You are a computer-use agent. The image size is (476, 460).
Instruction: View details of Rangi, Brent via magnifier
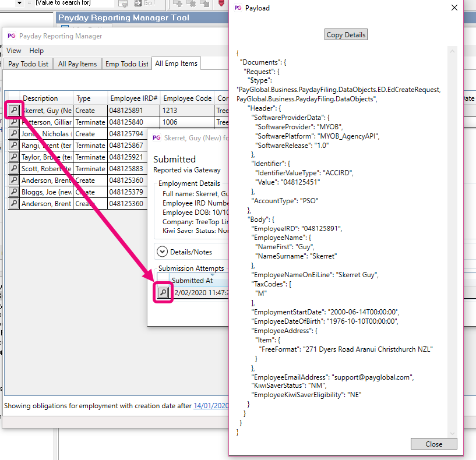(x=14, y=146)
